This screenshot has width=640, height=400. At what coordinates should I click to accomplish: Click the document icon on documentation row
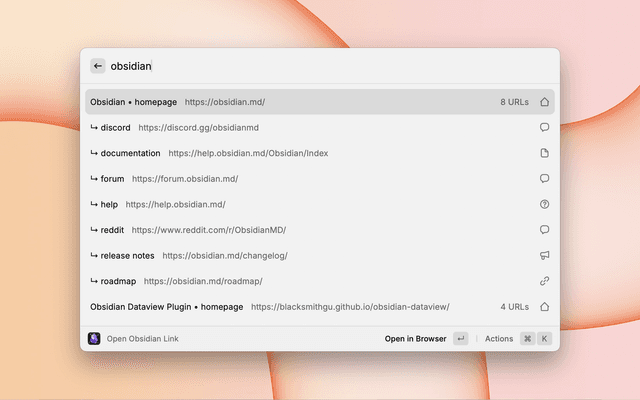(545, 153)
